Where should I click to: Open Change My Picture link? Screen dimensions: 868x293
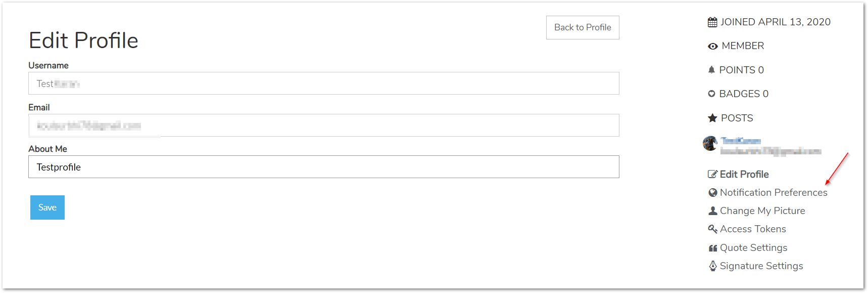pos(762,211)
